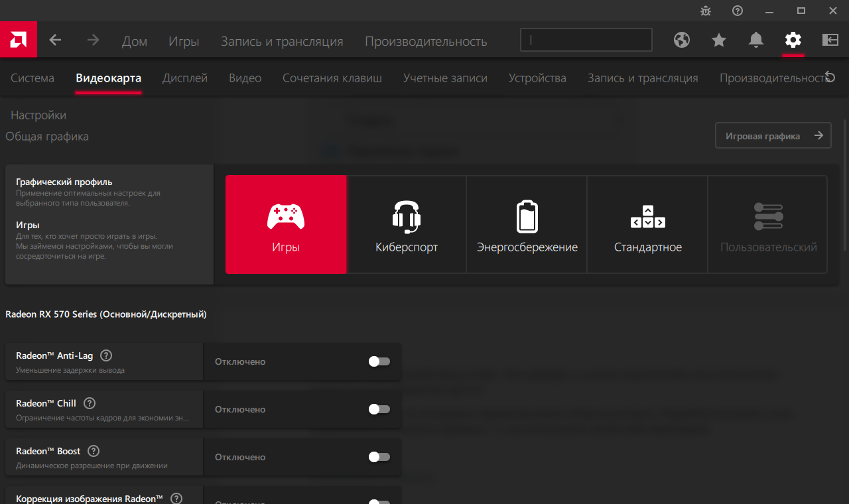Viewport: 849px width, 504px height.
Task: Click the search input field
Action: click(x=586, y=40)
